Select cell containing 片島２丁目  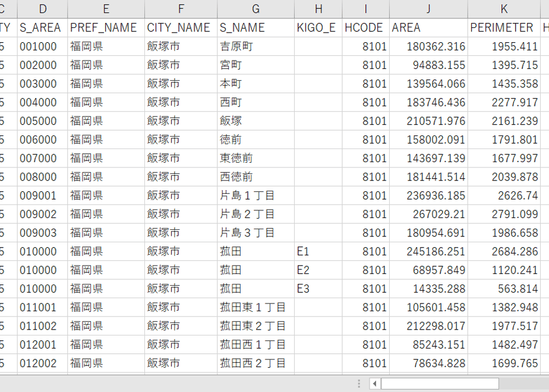(x=256, y=214)
